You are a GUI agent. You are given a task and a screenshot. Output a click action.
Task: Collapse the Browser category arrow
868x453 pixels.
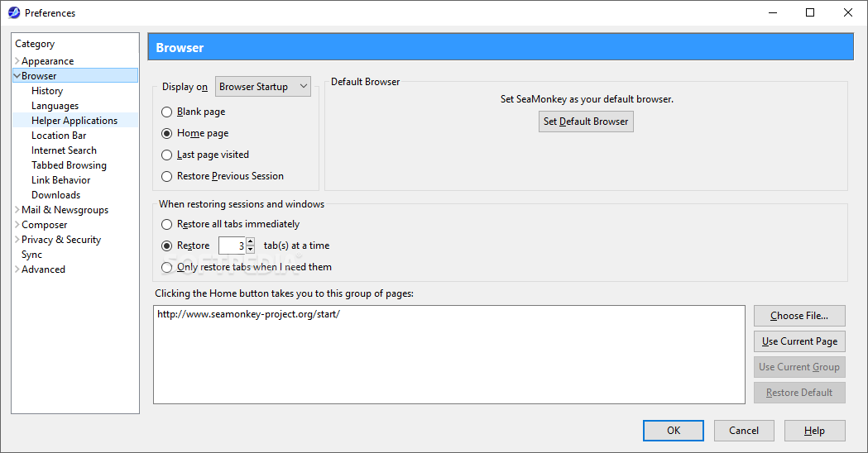pyautogui.click(x=17, y=76)
